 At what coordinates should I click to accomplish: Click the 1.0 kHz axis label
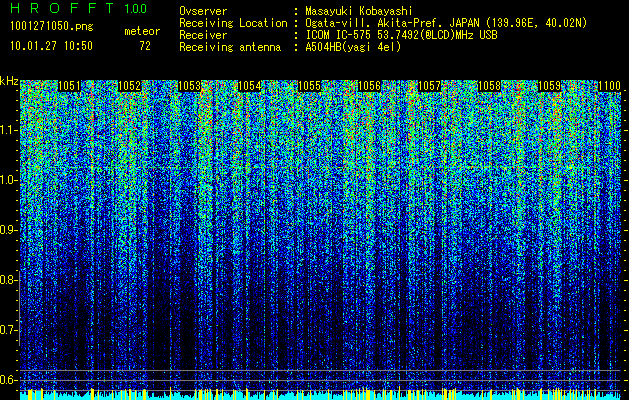[x=9, y=180]
